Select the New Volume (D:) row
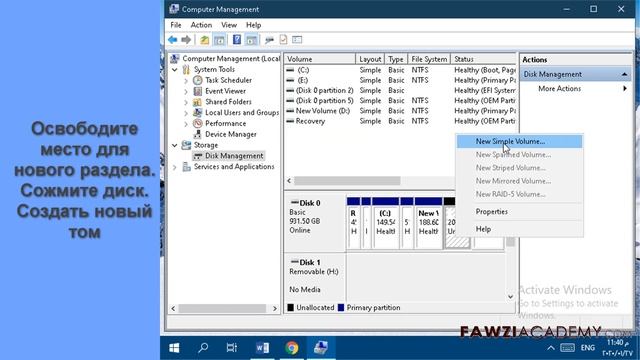This screenshot has height=360, width=640. tap(400, 111)
